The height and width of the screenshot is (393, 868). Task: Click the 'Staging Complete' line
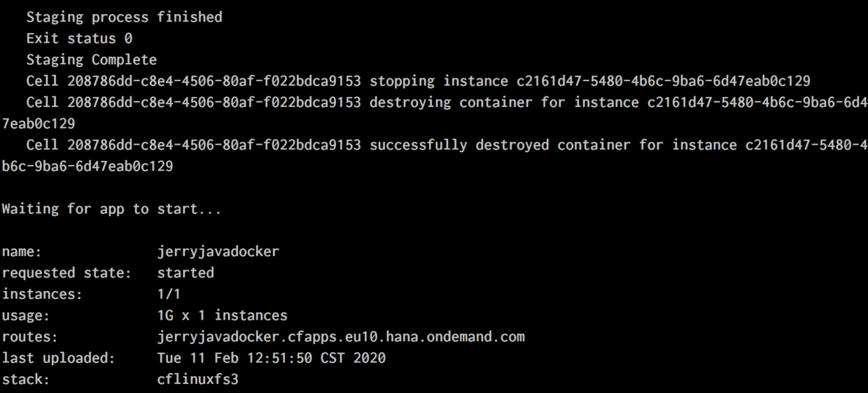pos(91,60)
